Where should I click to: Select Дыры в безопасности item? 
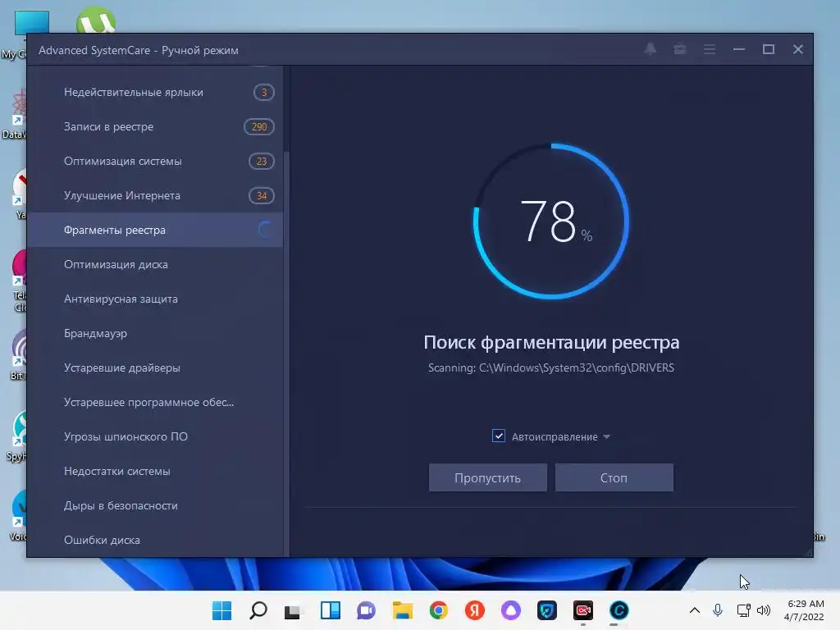pyautogui.click(x=155, y=505)
